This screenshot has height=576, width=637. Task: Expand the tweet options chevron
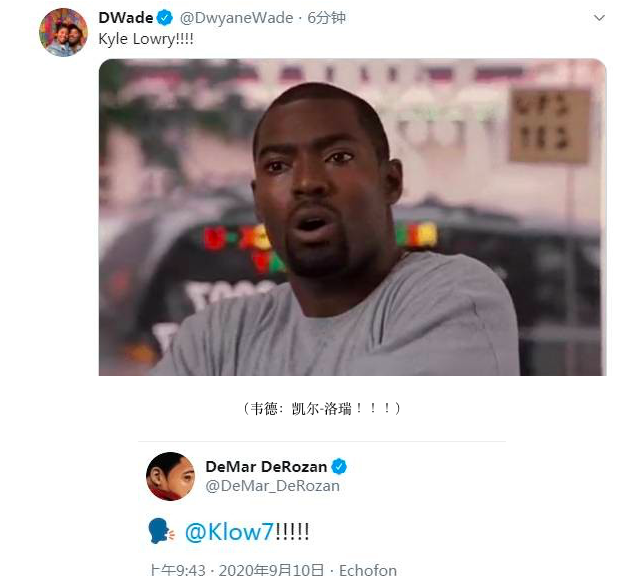[x=599, y=18]
